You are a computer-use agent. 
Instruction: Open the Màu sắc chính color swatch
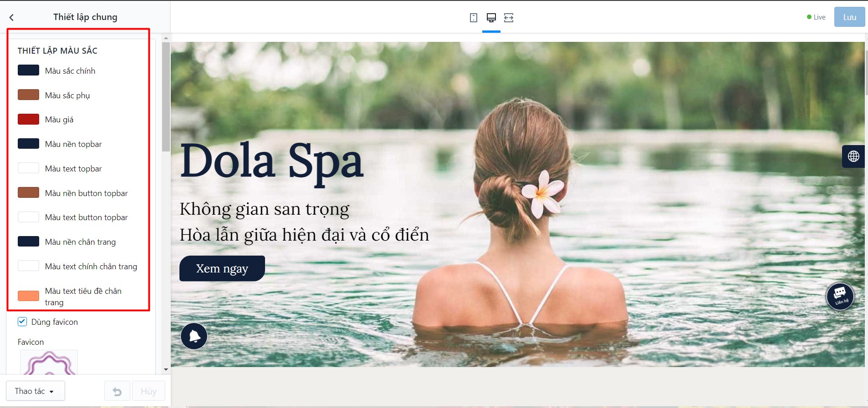(x=28, y=71)
